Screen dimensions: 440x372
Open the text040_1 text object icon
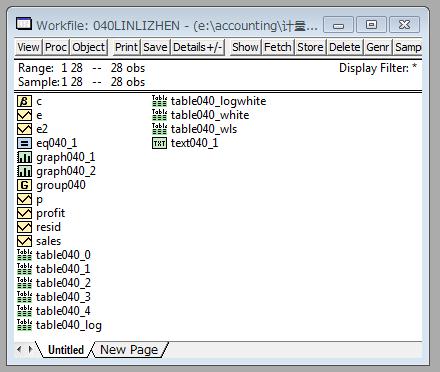tap(159, 143)
